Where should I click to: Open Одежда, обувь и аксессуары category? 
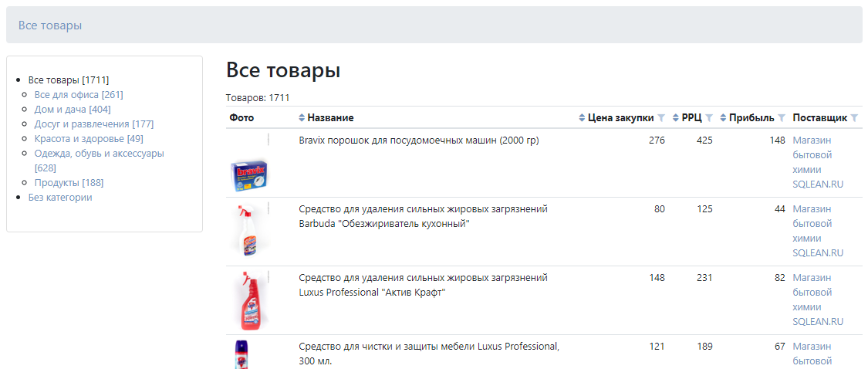(99, 160)
